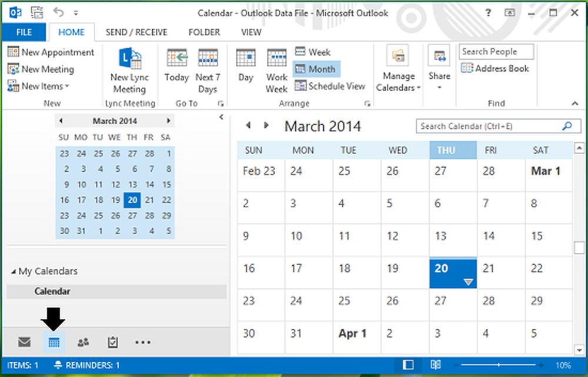
Task: Toggle Schedule View arrangement
Action: [x=330, y=86]
